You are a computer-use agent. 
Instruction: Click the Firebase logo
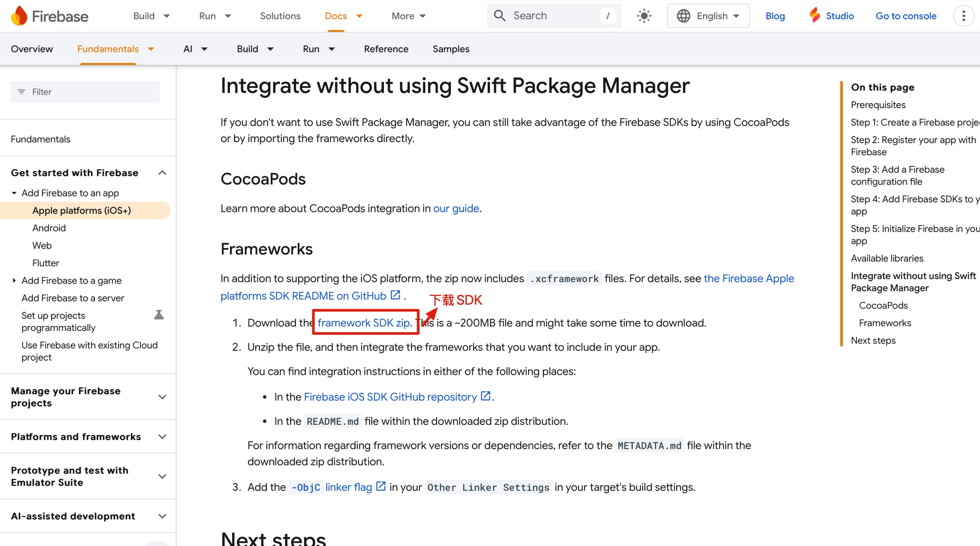click(50, 16)
